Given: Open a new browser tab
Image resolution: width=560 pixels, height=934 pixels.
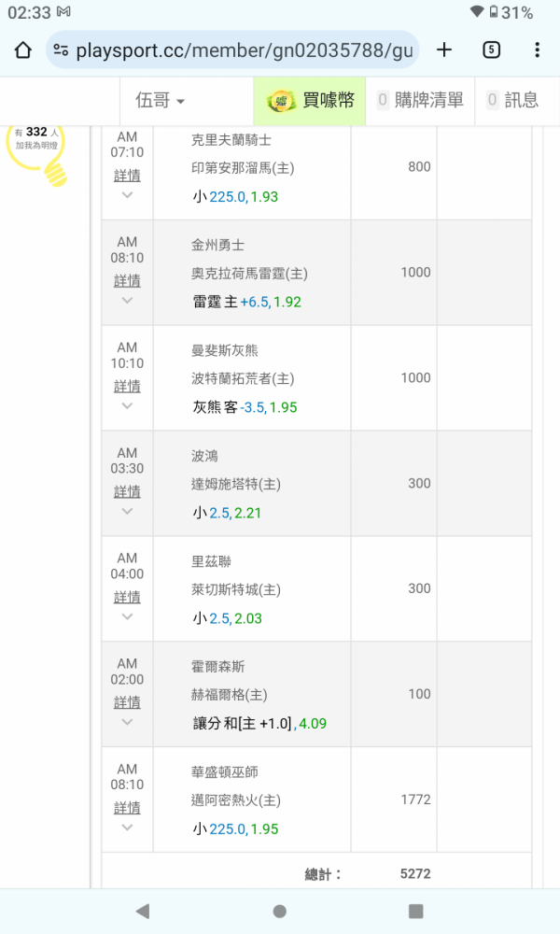Looking at the screenshot, I should pos(444,50).
